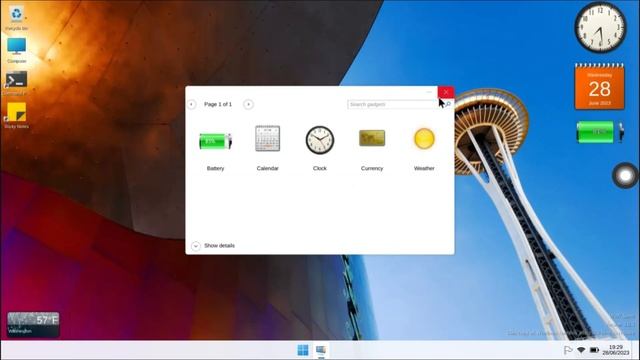Screen dimensions: 640x360
Task: Click the round ring gadget on right edge
Action: (625, 176)
